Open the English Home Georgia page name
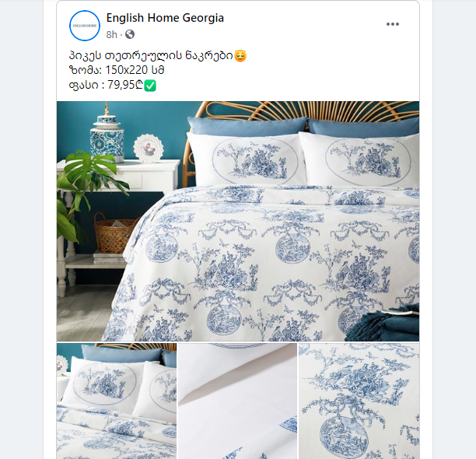The image size is (476, 459). (x=165, y=18)
